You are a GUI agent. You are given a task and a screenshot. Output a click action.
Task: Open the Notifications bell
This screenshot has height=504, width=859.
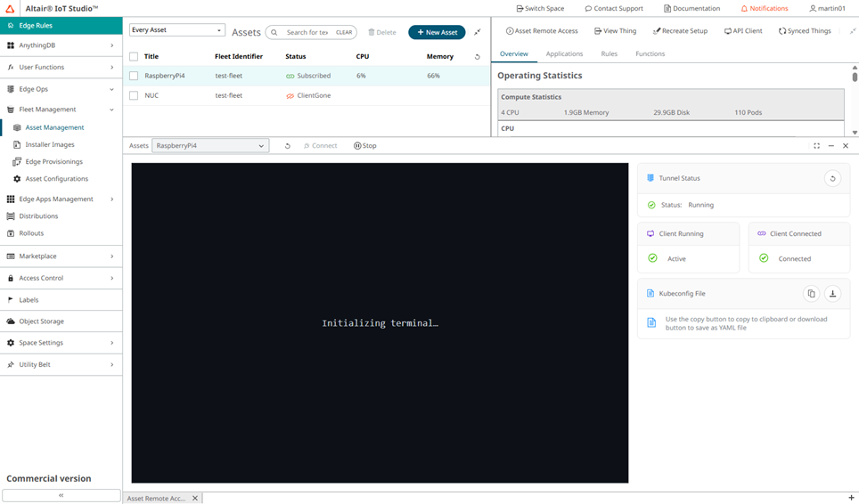[x=765, y=8]
